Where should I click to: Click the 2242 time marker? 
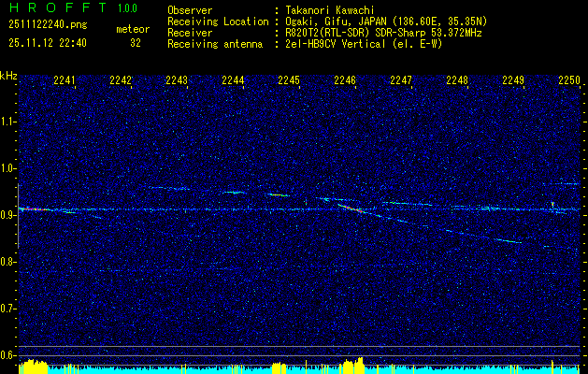coord(121,80)
